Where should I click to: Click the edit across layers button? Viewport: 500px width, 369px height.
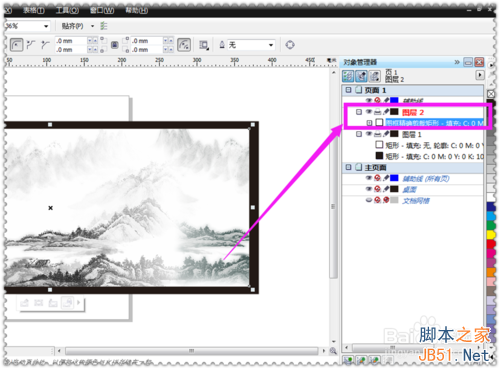[361, 76]
